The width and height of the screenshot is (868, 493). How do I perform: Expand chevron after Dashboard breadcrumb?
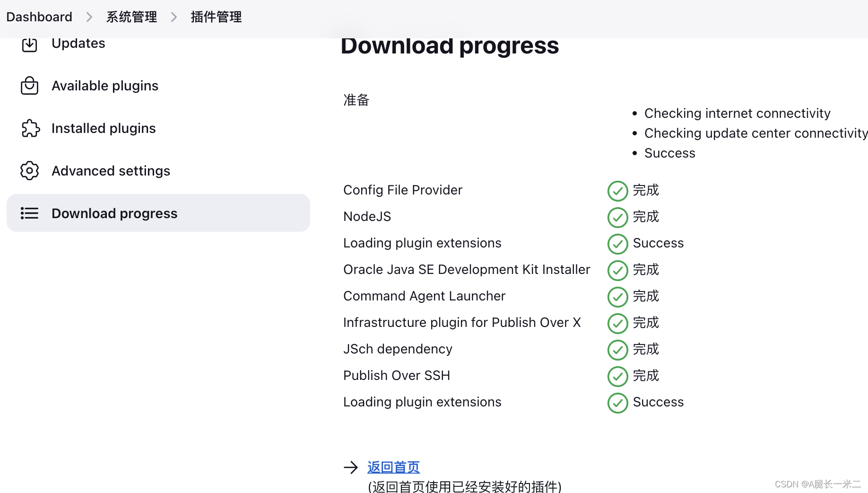click(89, 17)
